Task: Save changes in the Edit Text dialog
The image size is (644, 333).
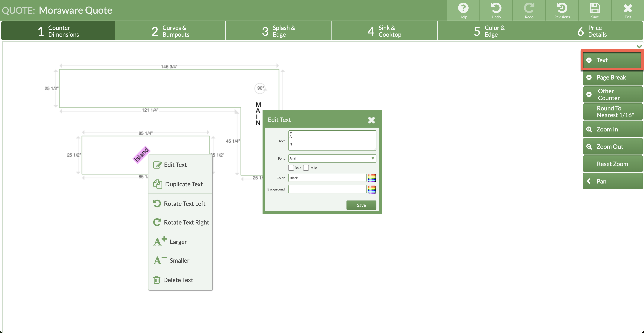Action: (x=361, y=205)
